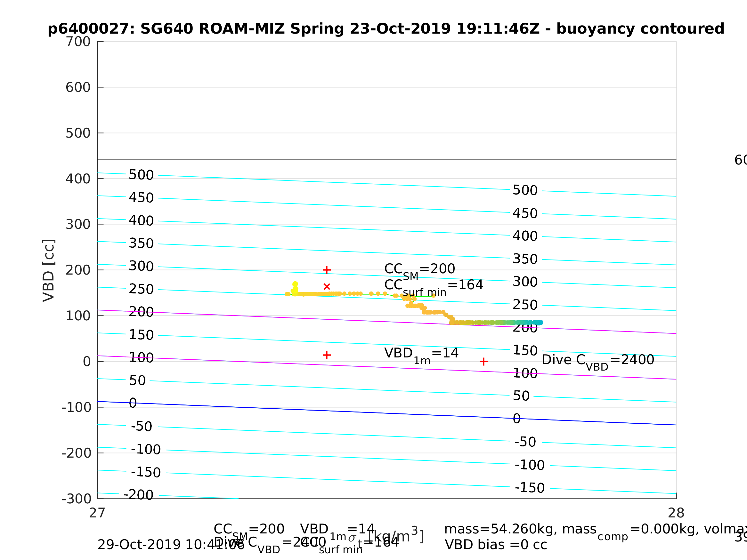The image size is (747, 560).
Task: Click the right-side contour label '-50'
Action: point(525,442)
